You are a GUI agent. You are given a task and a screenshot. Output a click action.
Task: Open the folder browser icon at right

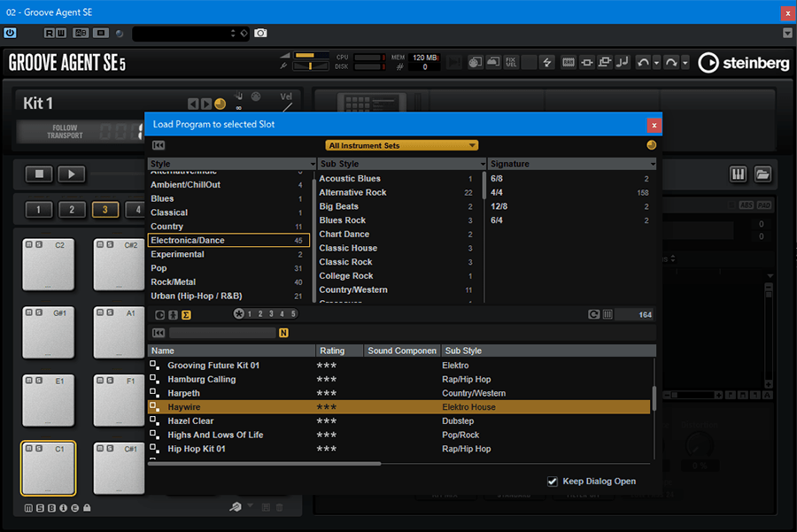(x=762, y=174)
